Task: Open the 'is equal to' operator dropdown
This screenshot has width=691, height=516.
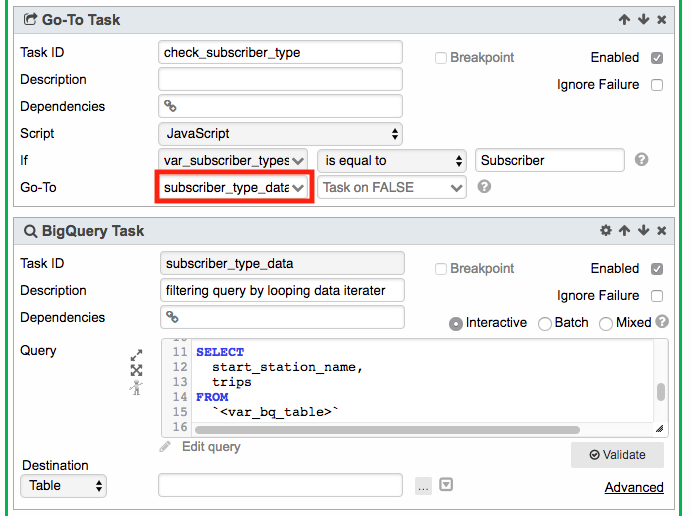Action: [x=392, y=160]
